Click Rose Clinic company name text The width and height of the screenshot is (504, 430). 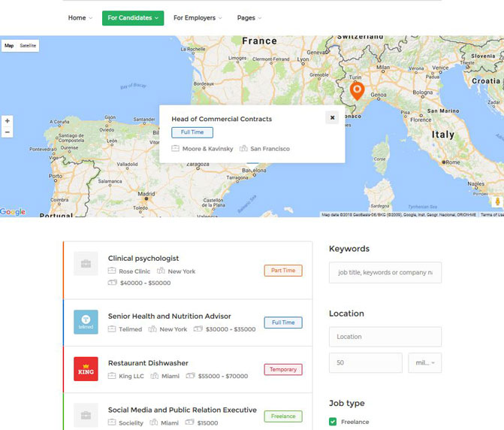[134, 271]
